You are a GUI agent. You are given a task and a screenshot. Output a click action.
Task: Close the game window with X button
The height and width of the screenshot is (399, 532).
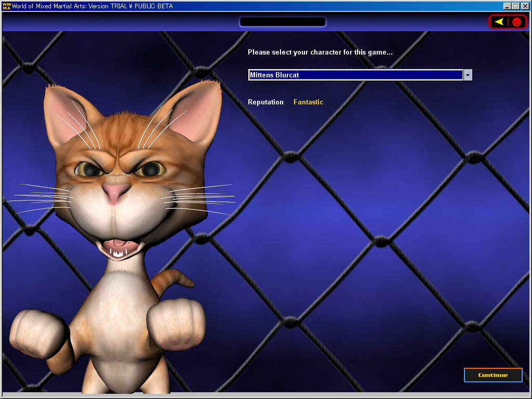525,6
